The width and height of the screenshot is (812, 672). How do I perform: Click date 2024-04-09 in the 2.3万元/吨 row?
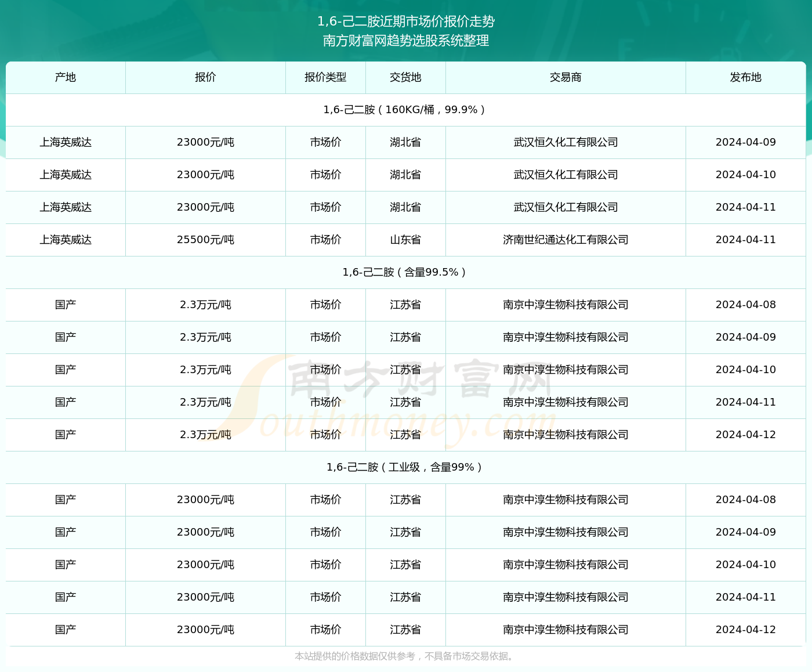click(745, 337)
